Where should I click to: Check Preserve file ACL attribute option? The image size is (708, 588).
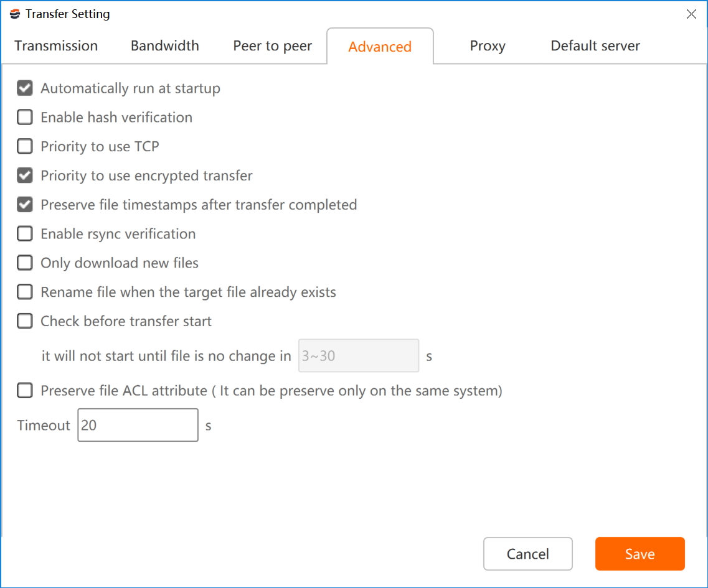click(x=25, y=390)
